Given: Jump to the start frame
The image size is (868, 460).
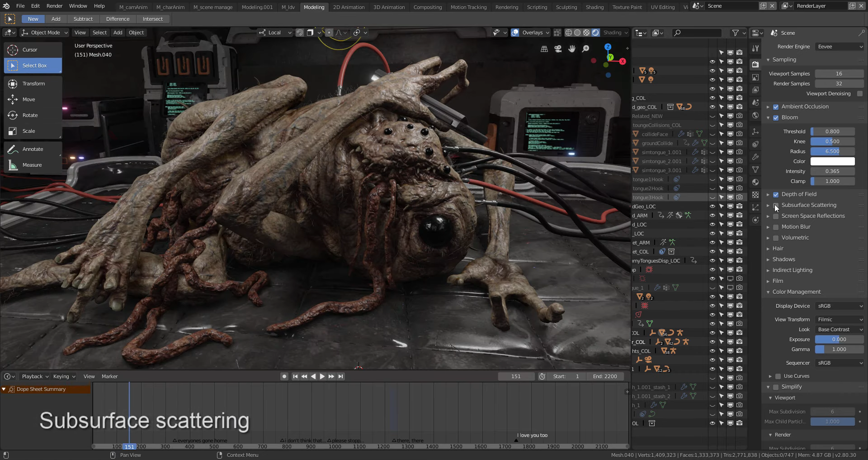Looking at the screenshot, I should pos(295,376).
